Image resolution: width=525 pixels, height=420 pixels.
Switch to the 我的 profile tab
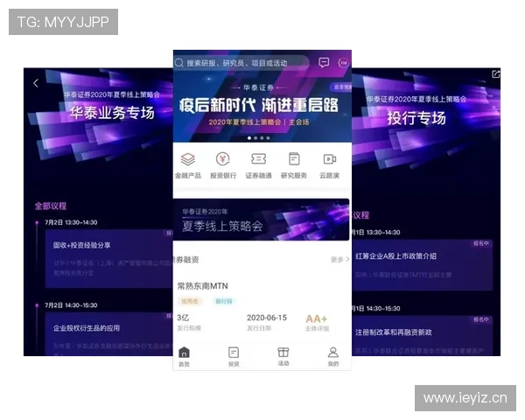(332, 357)
